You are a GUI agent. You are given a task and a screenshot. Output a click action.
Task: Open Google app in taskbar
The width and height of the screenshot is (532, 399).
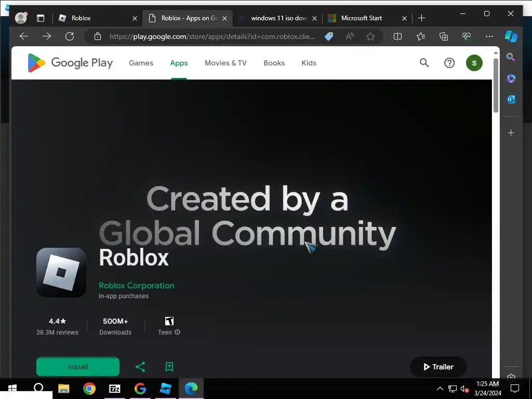pos(140,389)
